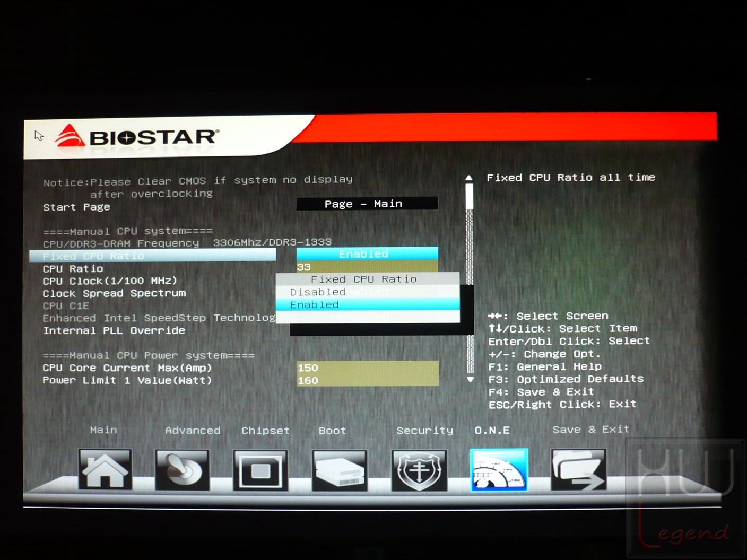
Task: Switch to the Main tab label
Action: [103, 430]
